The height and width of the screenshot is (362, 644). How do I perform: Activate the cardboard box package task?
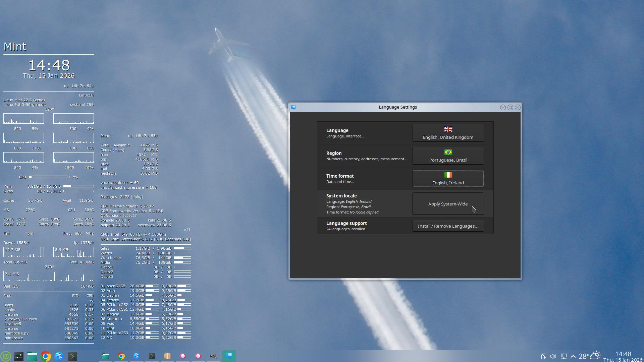(x=167, y=356)
